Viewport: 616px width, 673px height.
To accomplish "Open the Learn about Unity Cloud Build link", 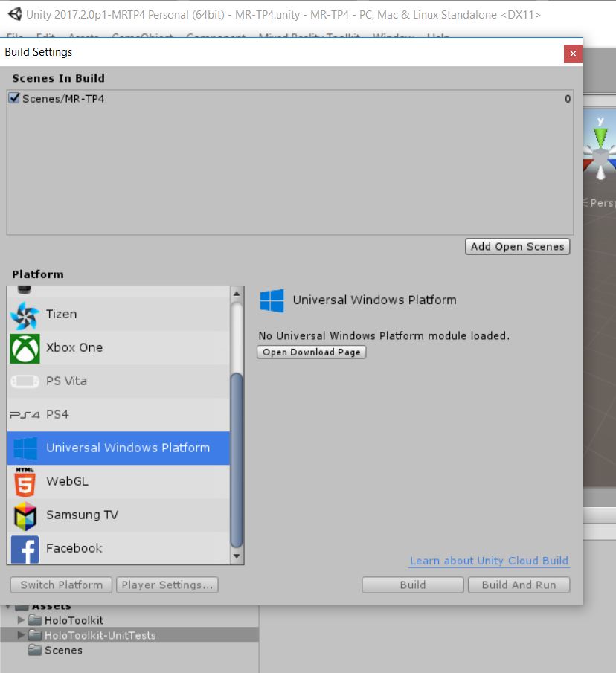I will point(489,561).
